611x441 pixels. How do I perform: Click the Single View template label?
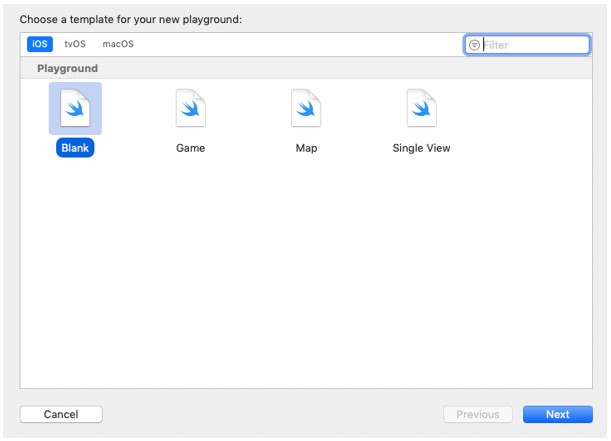pos(422,148)
